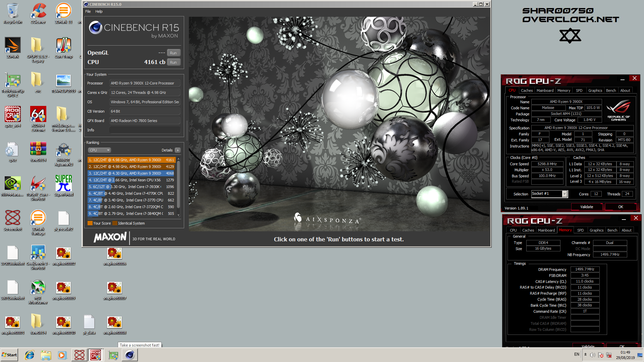Launch AIDA64 Extreme
Screen dimensions: 644x362
(x=38, y=119)
